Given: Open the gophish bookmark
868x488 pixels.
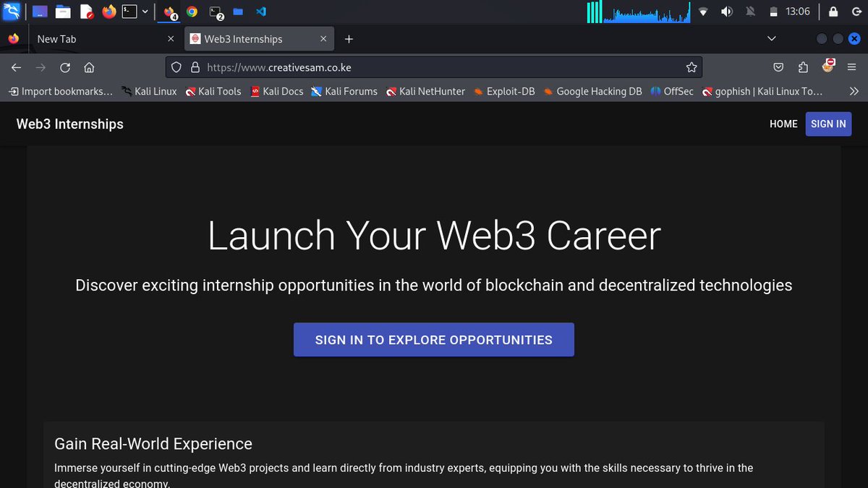Looking at the screenshot, I should pyautogui.click(x=762, y=91).
